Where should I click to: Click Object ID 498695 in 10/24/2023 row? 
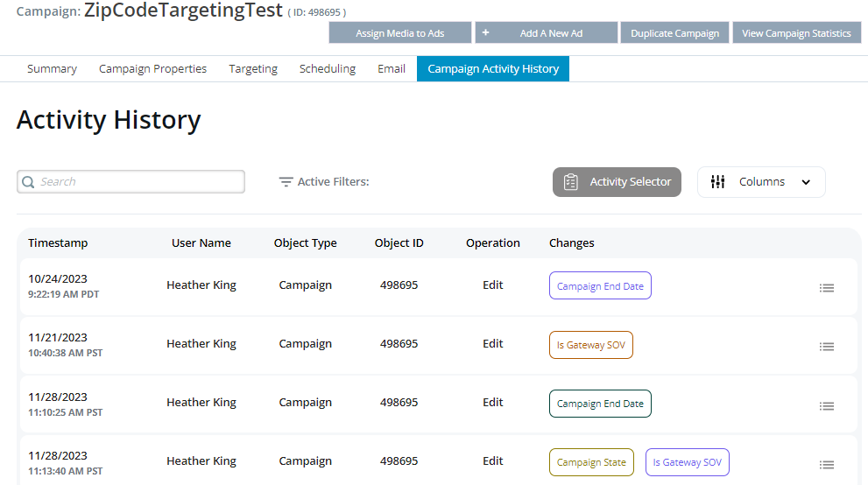point(399,285)
